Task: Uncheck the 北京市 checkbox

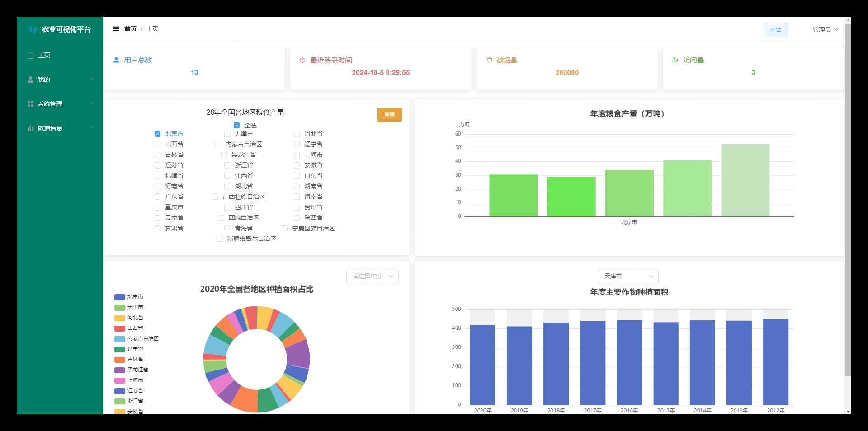Action: tap(157, 134)
